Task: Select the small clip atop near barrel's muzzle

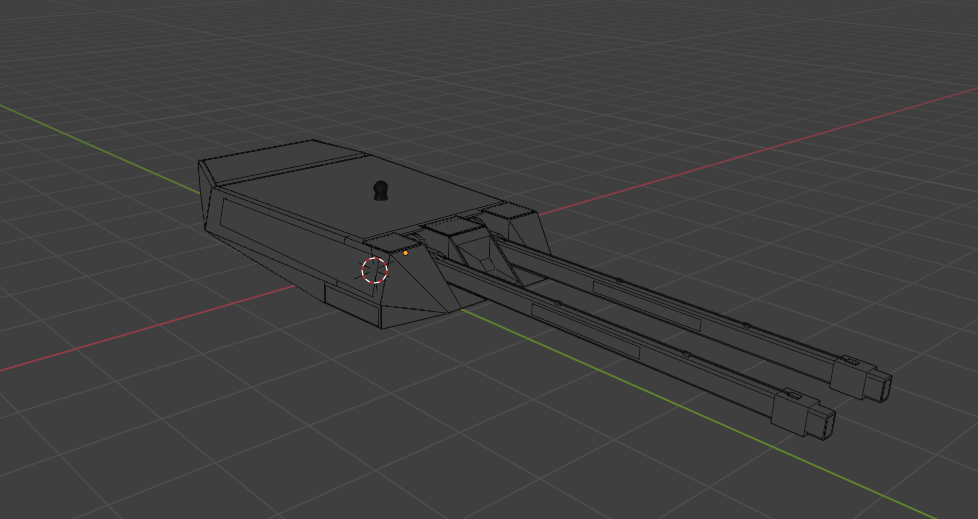Action: (x=792, y=394)
